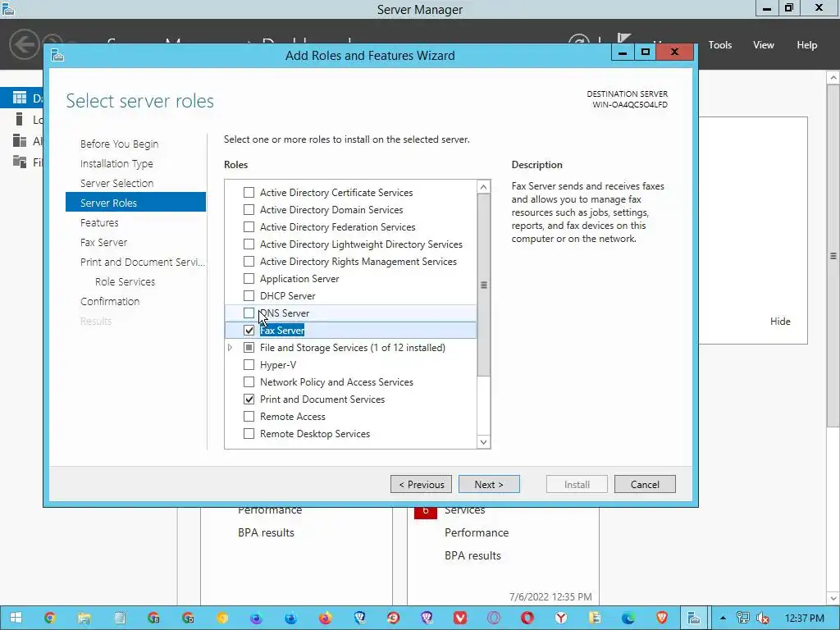Go to Installation Type step

[116, 163]
